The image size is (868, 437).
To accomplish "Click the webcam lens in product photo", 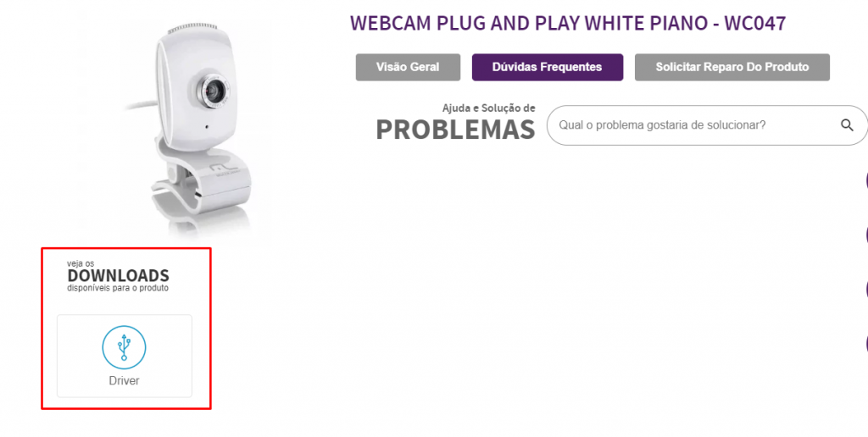I will point(214,89).
